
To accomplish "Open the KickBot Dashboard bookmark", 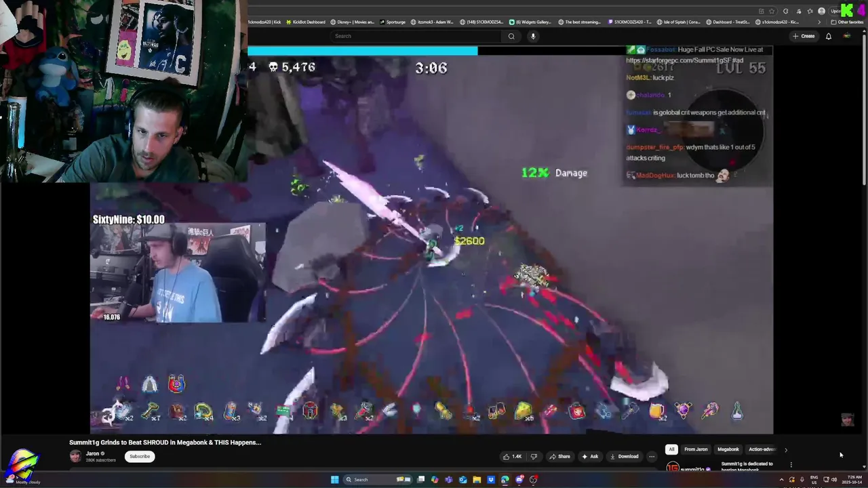I will pyautogui.click(x=305, y=22).
